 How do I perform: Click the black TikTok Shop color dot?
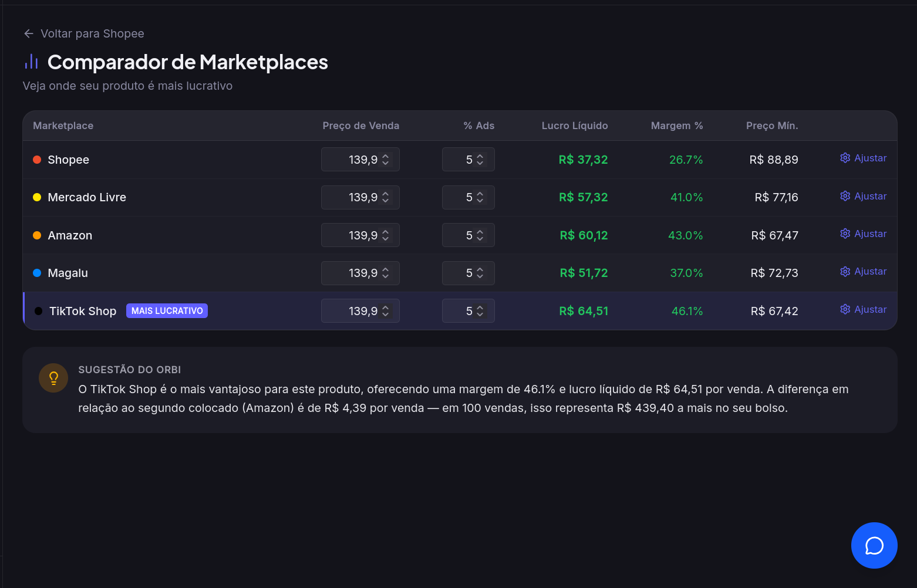pos(38,311)
